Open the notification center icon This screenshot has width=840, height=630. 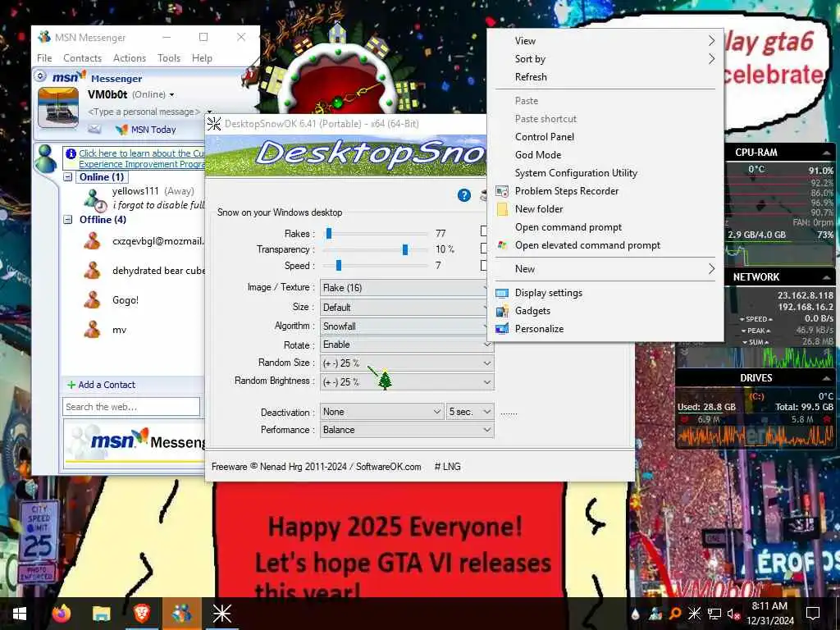point(813,614)
